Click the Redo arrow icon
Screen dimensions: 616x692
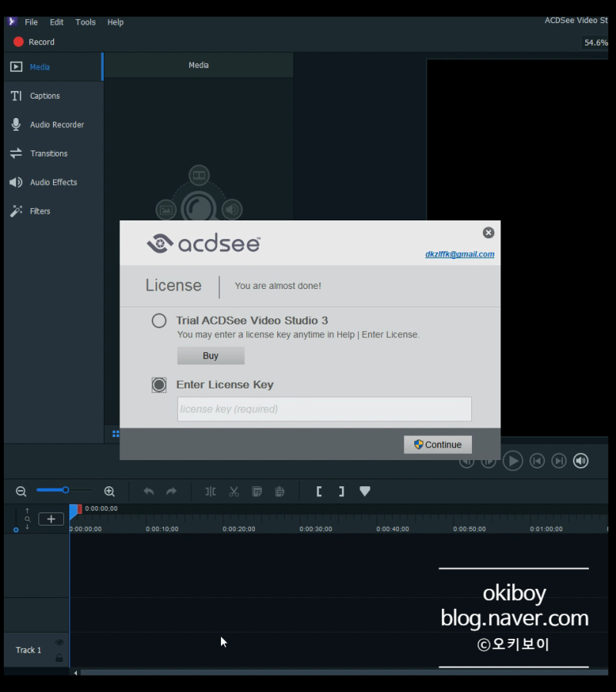point(171,491)
